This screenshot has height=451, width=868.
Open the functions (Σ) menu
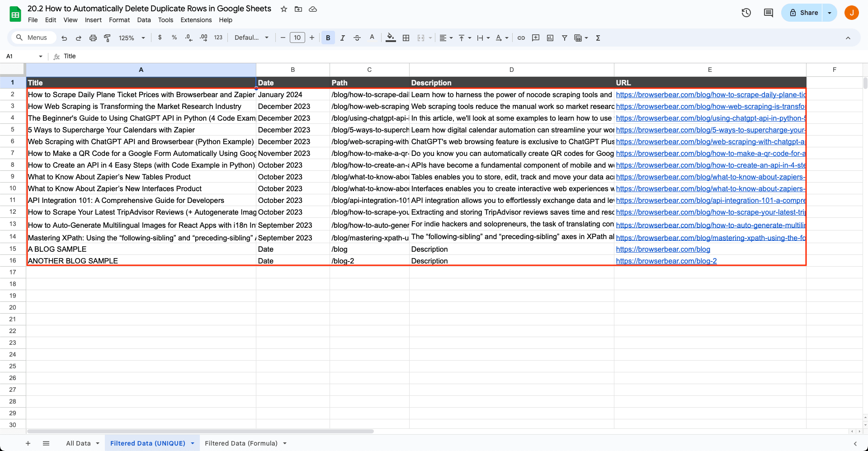coord(598,38)
